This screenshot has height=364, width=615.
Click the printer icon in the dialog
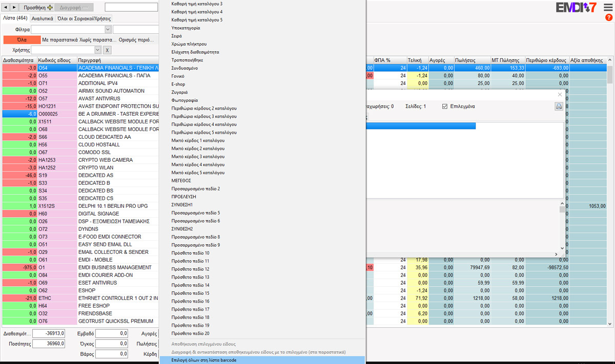click(x=559, y=106)
